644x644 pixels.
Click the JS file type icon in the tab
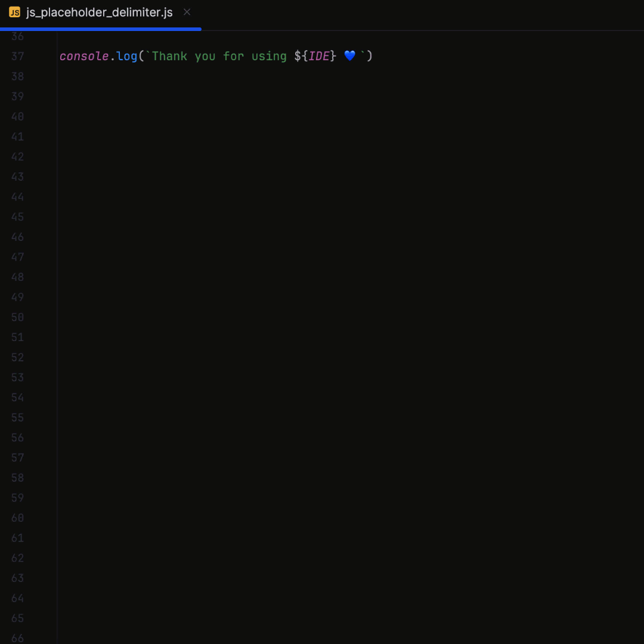14,12
